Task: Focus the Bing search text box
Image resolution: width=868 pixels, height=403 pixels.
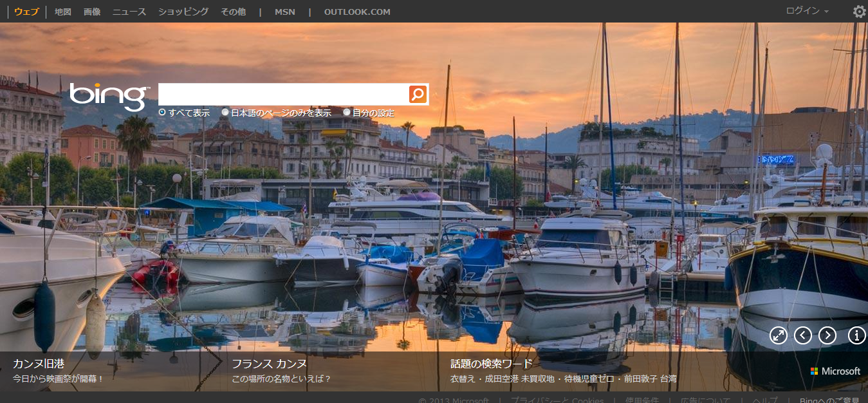Action: tap(283, 95)
